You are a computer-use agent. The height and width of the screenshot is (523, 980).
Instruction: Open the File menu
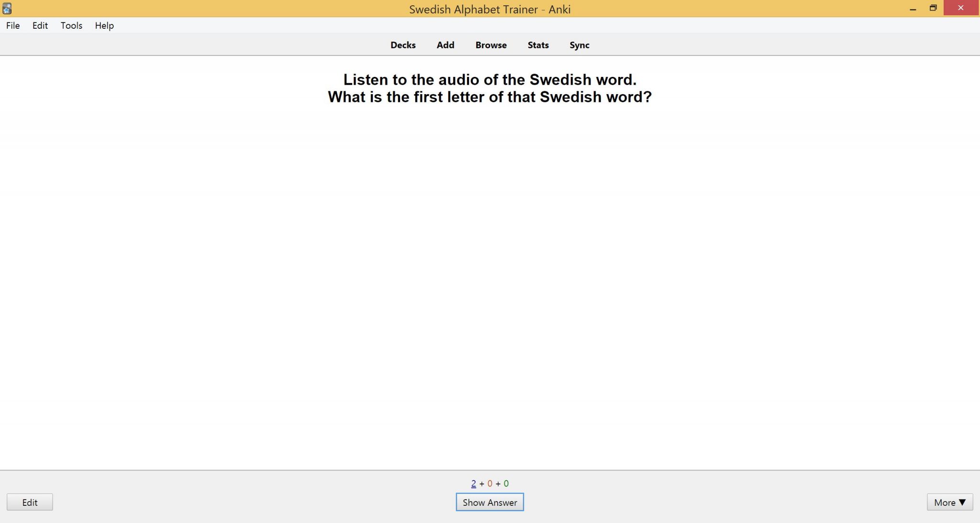coord(12,25)
